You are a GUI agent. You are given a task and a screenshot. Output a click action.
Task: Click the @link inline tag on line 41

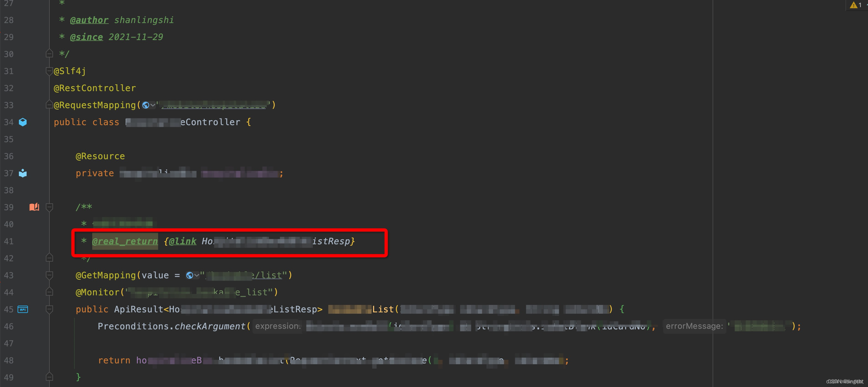183,241
